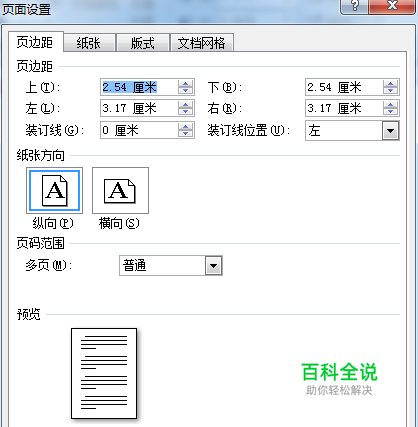Choose the 纵向 portrait orientation icon
Viewport: 418px width, 427px height.
(54, 191)
